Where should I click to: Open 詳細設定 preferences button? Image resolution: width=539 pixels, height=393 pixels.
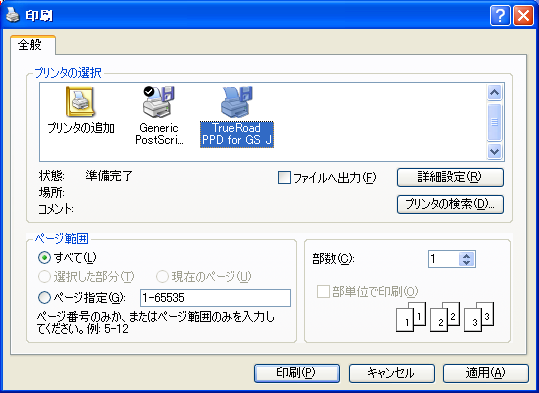click(x=450, y=177)
